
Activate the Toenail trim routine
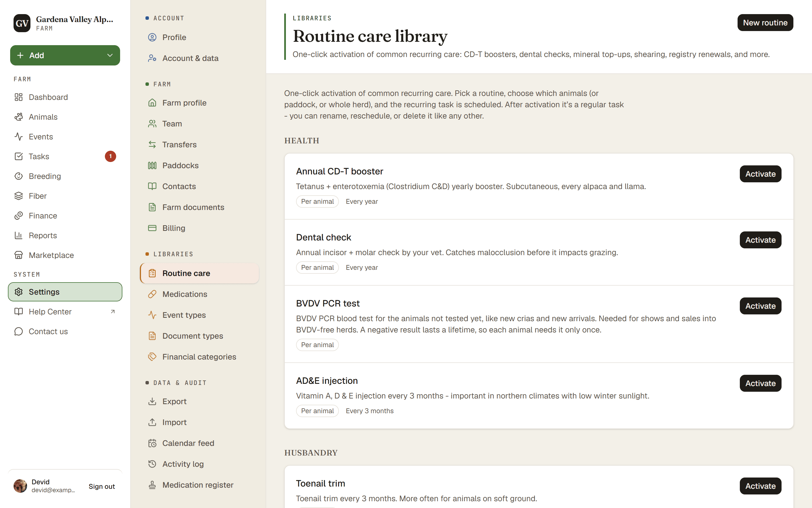click(x=760, y=486)
